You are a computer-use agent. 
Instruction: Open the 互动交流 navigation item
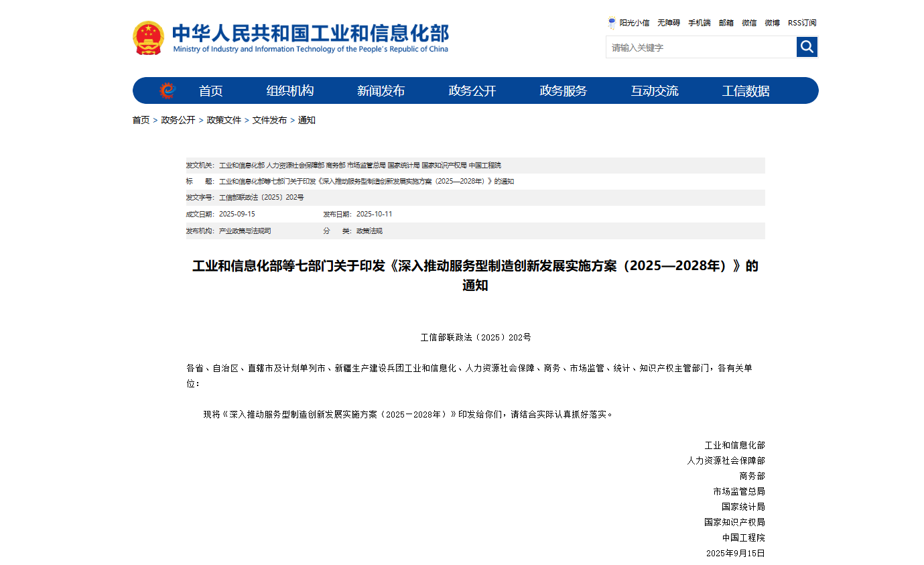655,90
